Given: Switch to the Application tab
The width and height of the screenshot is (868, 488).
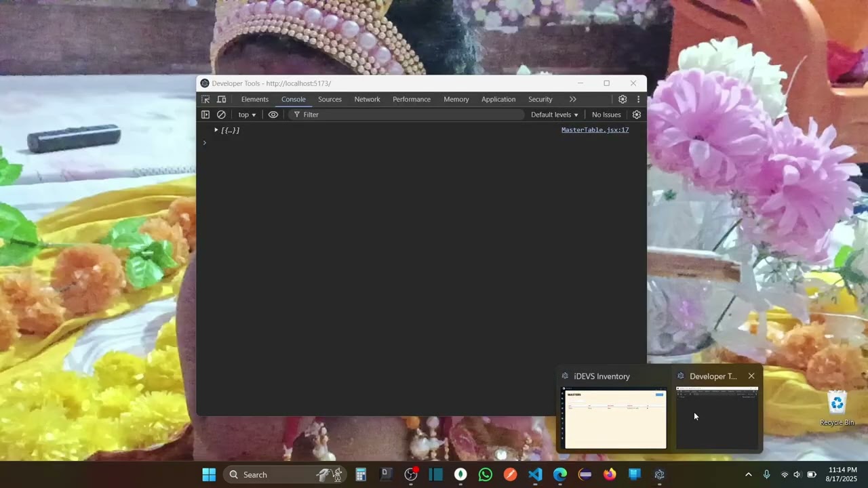Looking at the screenshot, I should click(498, 99).
